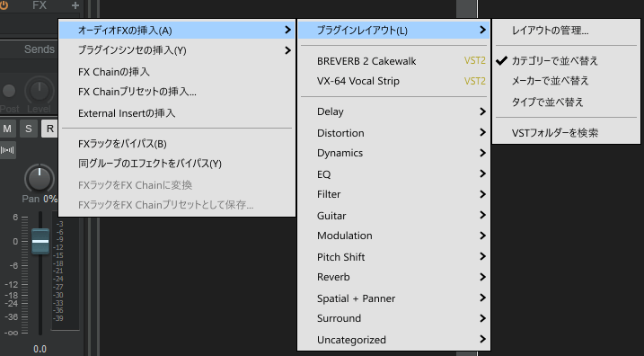Click VSTフォルダーを検索
Screen dimensions: 644x356
(566, 133)
